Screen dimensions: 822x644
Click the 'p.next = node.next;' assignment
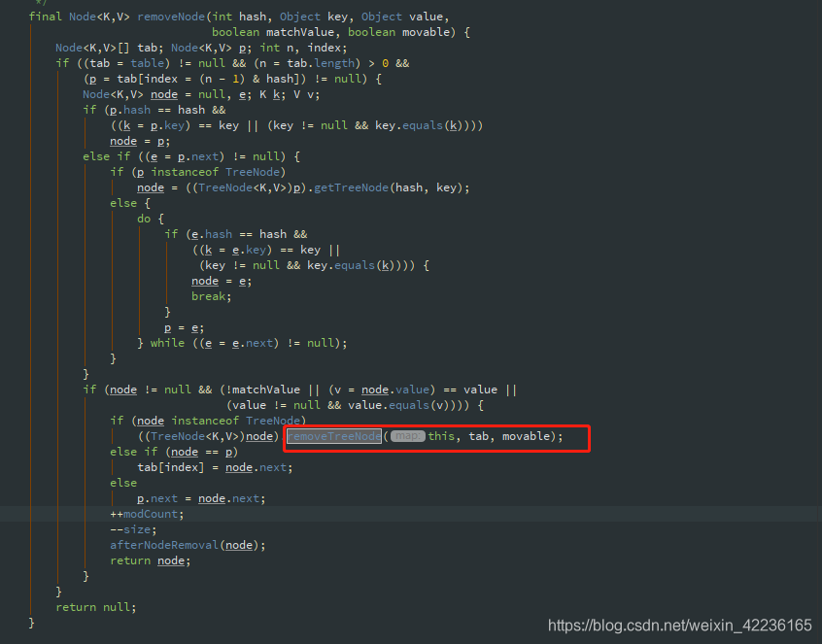tap(201, 498)
